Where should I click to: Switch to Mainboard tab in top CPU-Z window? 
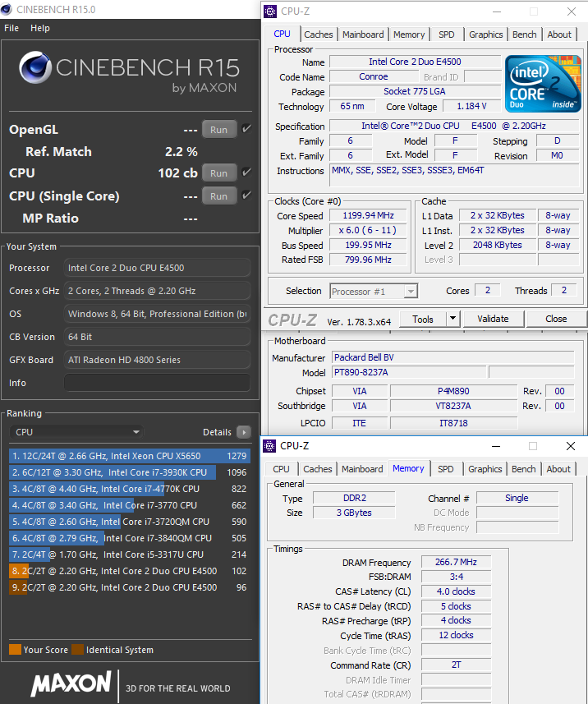pyautogui.click(x=363, y=35)
